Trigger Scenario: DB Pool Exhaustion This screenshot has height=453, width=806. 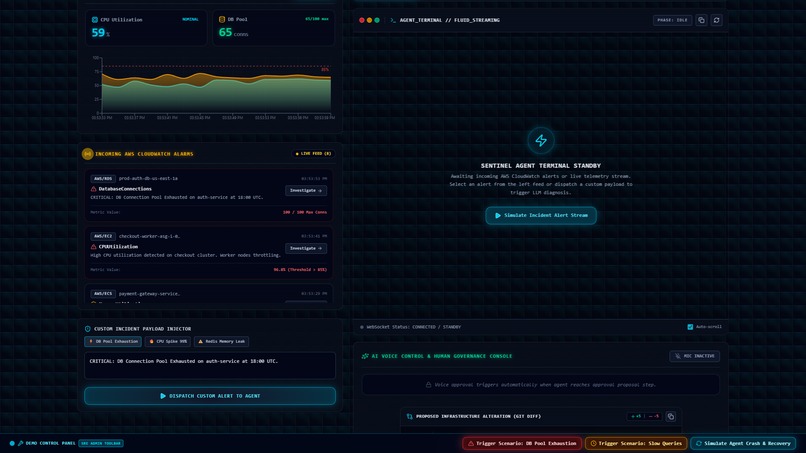(522, 443)
